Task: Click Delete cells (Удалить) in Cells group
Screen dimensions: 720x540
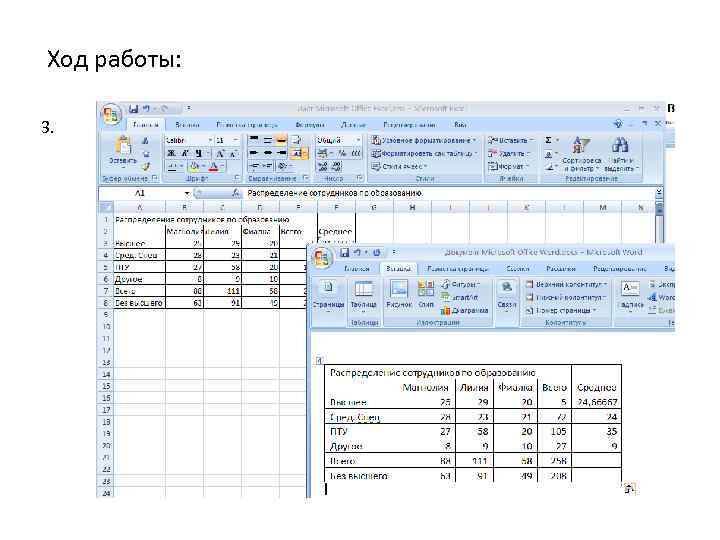Action: (508, 153)
